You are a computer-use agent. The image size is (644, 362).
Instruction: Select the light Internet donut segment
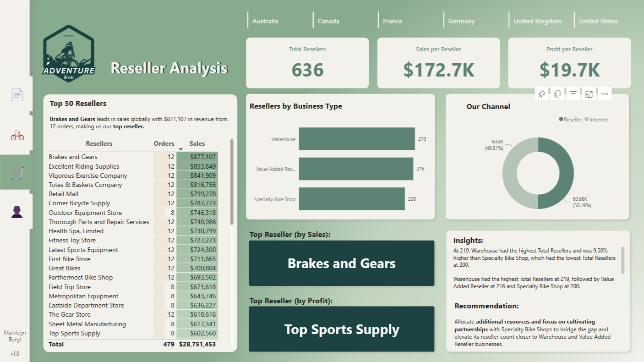[x=509, y=173]
